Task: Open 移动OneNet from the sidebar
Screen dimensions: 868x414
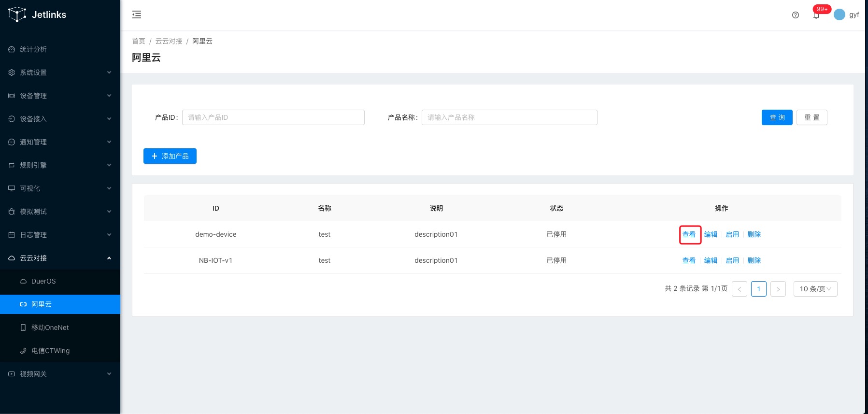Action: pos(50,328)
